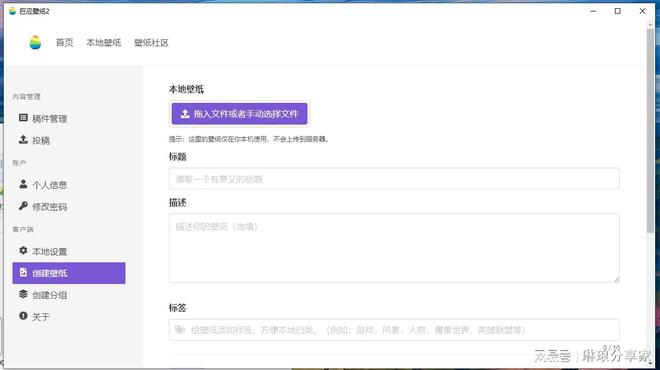The width and height of the screenshot is (660, 370).
Task: Click 拖入文件或者手动选择文件 upload button
Action: click(x=240, y=114)
